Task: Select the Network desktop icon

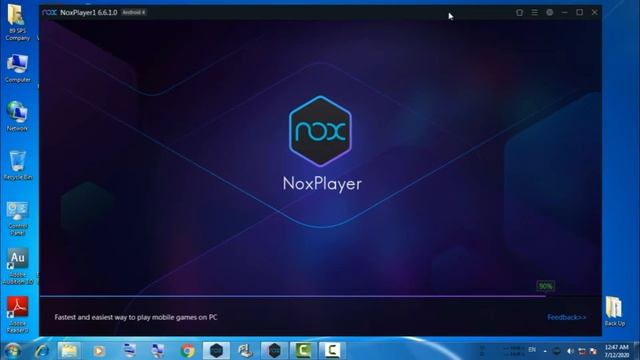Action: tap(17, 116)
